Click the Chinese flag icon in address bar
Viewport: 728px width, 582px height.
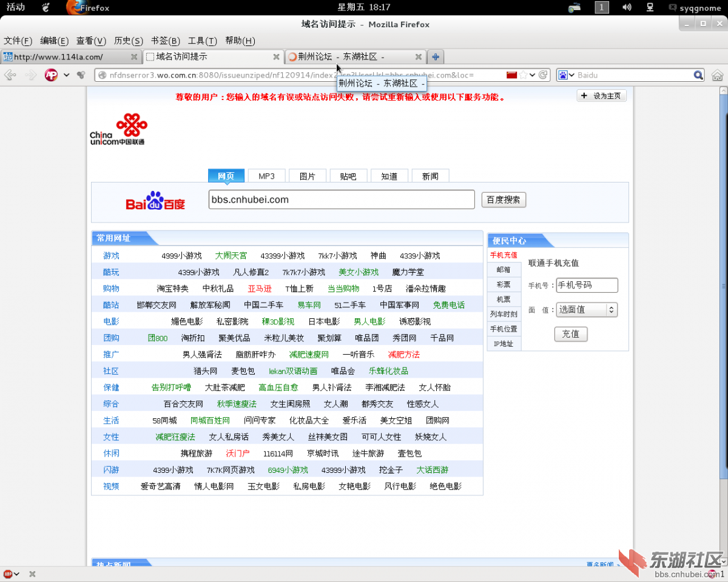coord(511,75)
